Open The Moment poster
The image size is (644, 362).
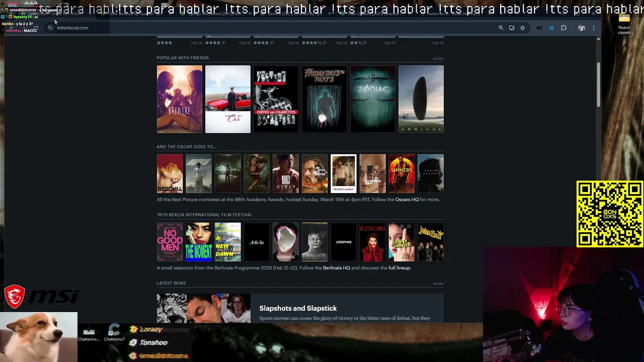pos(199,242)
